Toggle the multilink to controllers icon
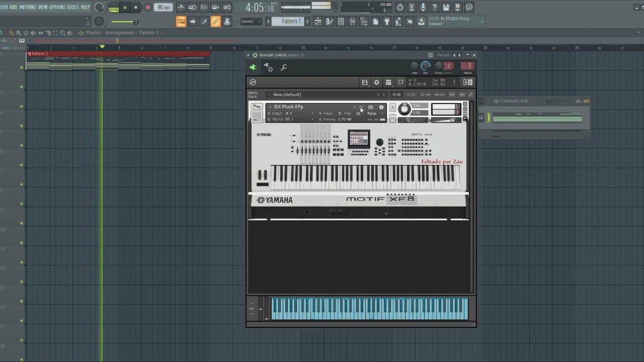The width and height of the screenshot is (644, 362). click(215, 21)
